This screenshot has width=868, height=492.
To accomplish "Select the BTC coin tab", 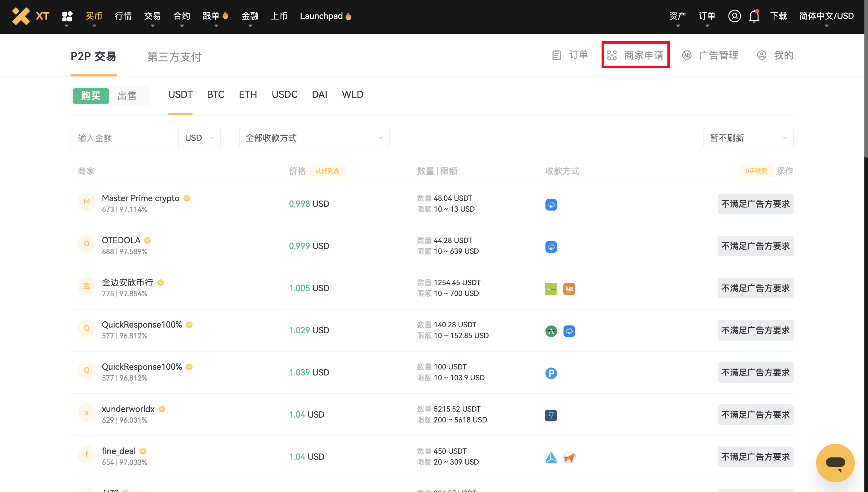I will pos(215,94).
